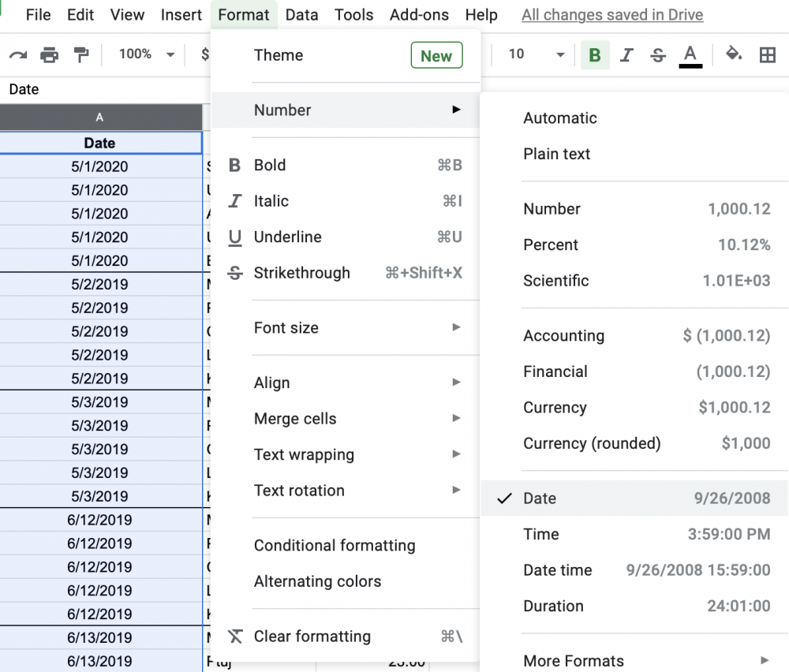
Task: Click the New badge next to Theme
Action: (436, 55)
